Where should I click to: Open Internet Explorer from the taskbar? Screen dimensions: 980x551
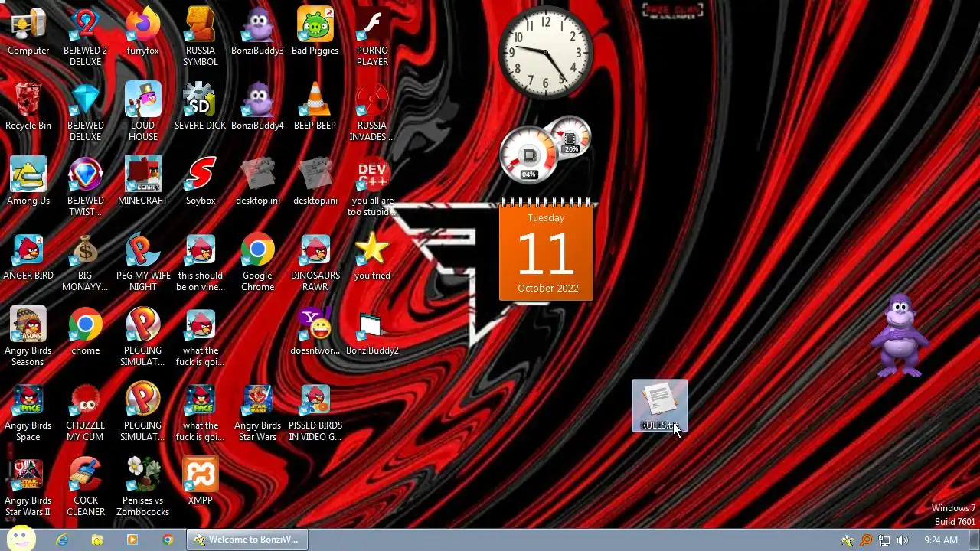tap(62, 540)
